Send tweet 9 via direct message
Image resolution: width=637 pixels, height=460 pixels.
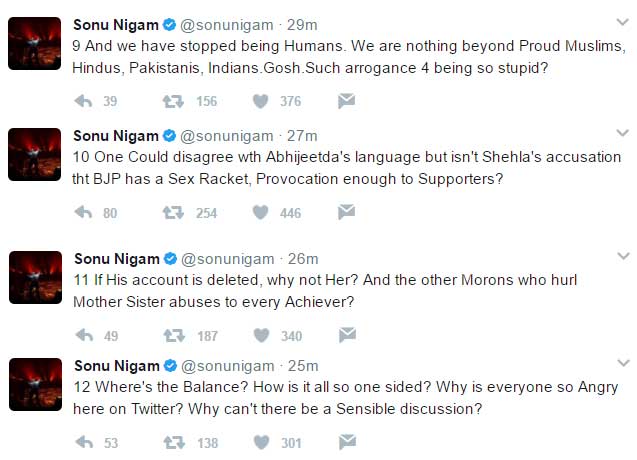346,101
